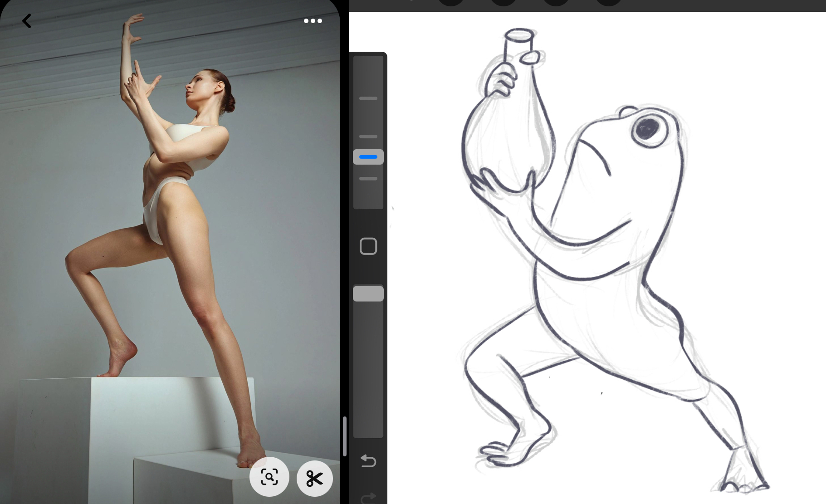Tap the last dark circle in the top toolbar
Viewport: 826px width, 504px height.
(x=608, y=2)
